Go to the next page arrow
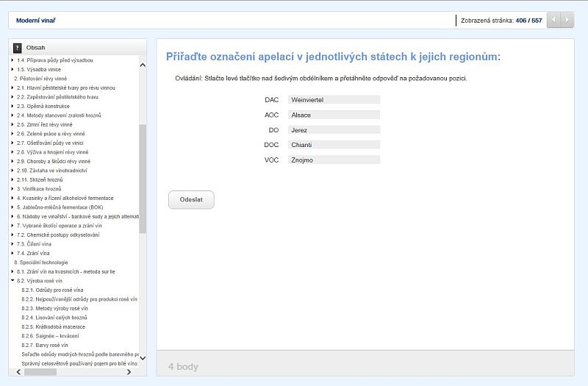This screenshot has width=588, height=386. [567, 20]
